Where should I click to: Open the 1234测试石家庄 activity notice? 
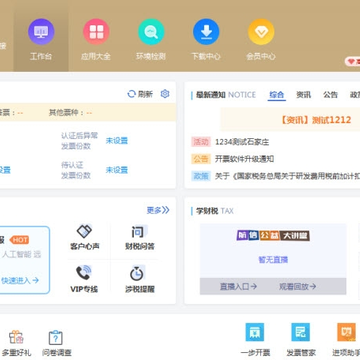pos(242,142)
